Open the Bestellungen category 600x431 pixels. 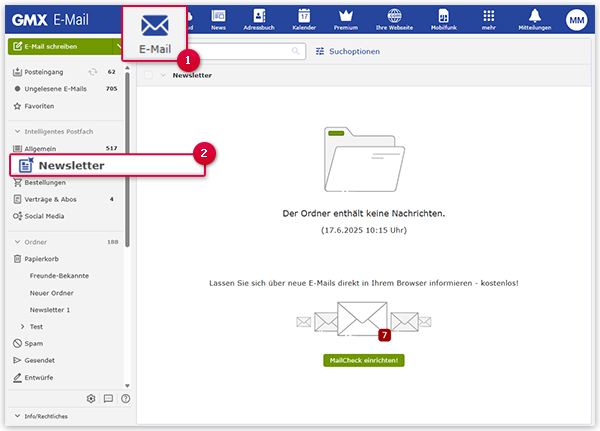65,183
